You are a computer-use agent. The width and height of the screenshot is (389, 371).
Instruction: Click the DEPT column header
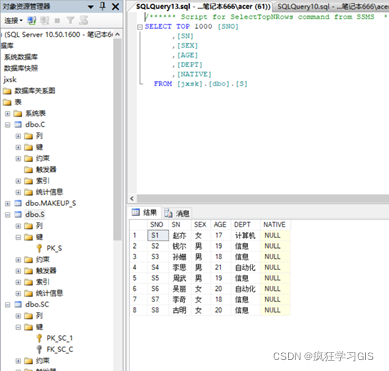coord(245,225)
